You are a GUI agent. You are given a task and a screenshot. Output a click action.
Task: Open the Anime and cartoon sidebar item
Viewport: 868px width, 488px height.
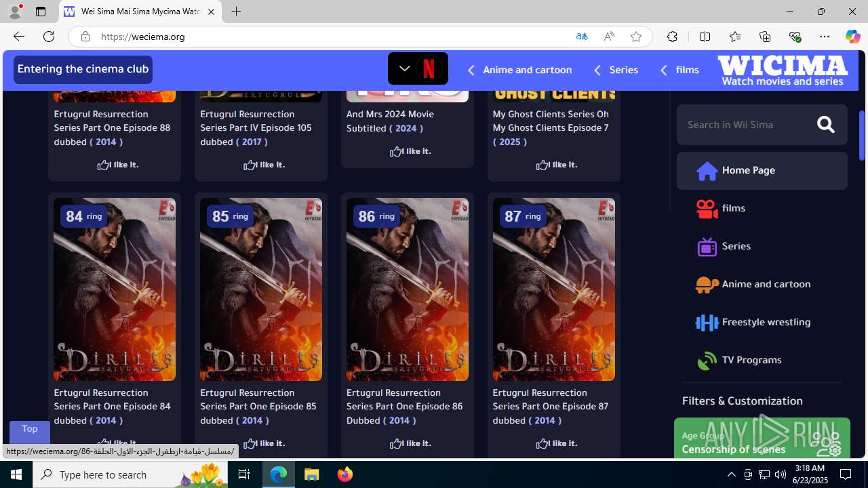(762, 284)
